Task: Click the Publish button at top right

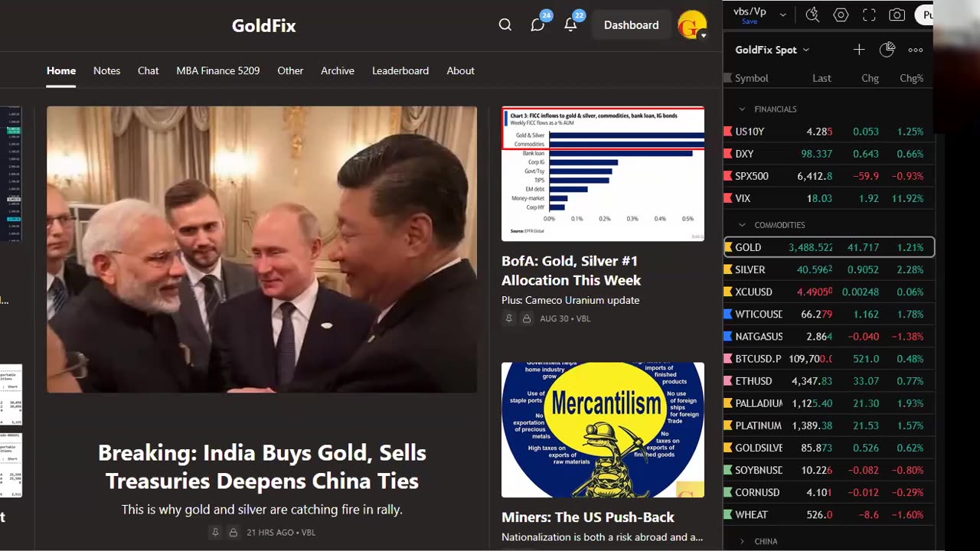Action: coord(924,15)
